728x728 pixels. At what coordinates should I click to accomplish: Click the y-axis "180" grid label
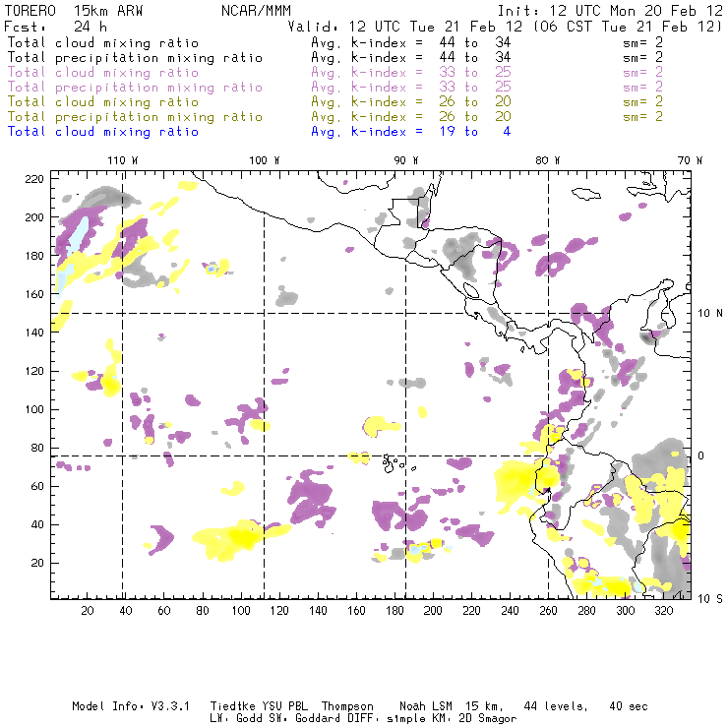pyautogui.click(x=34, y=256)
